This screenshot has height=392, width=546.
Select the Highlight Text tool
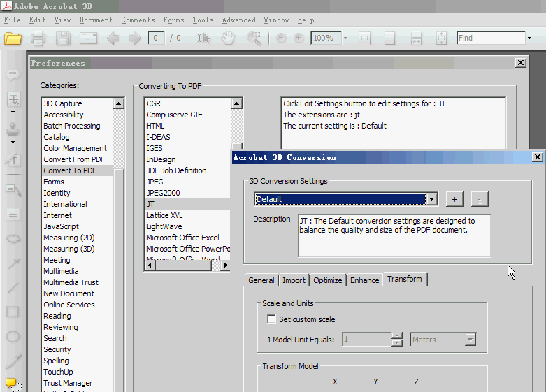(x=13, y=160)
